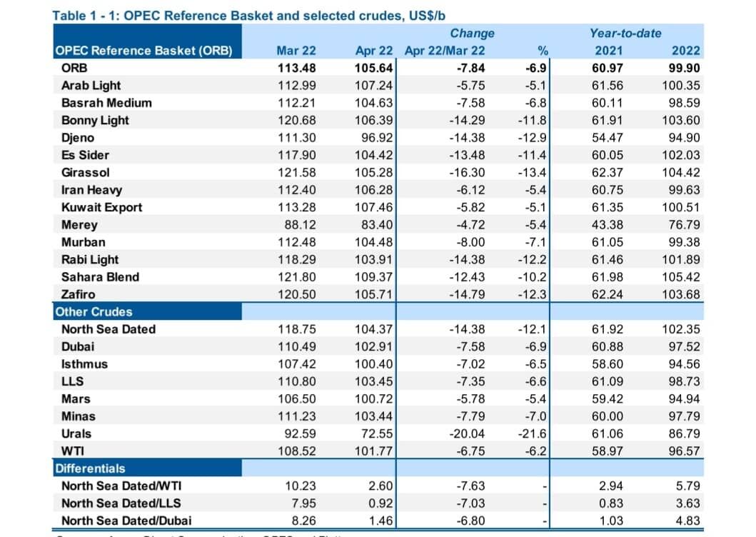Click the 'Djeno' row label

tap(78, 138)
